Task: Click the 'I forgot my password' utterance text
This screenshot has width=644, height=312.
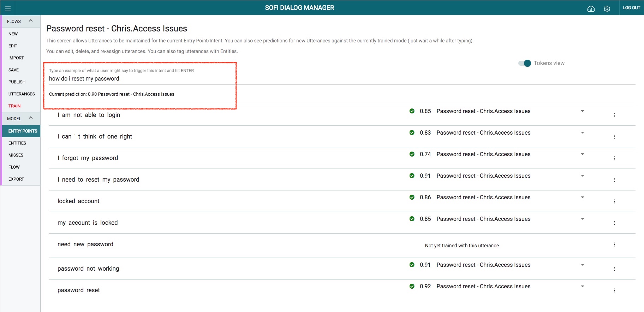Action: 88,158
